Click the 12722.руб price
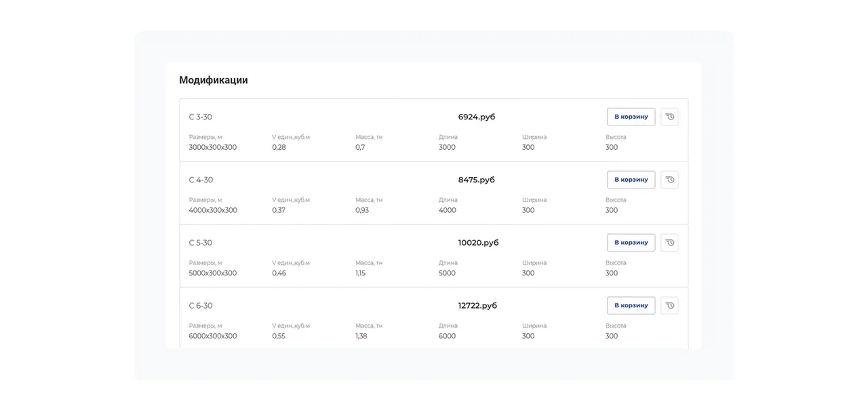This screenshot has height=411, width=868. [477, 306]
